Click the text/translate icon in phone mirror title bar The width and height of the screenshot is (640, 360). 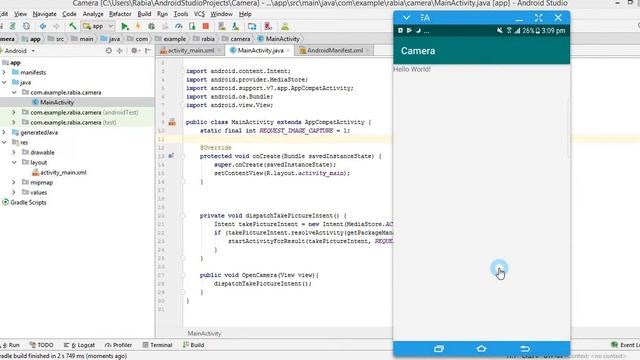coord(425,18)
